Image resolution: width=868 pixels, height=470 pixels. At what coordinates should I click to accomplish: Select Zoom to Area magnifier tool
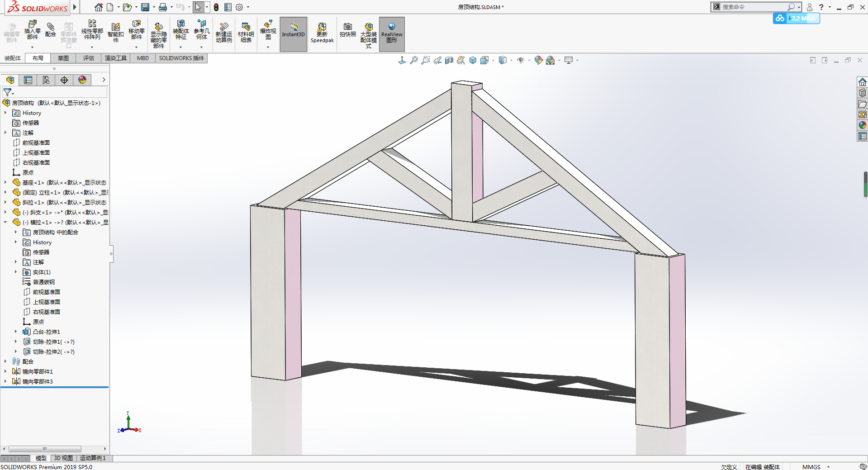coord(426,60)
